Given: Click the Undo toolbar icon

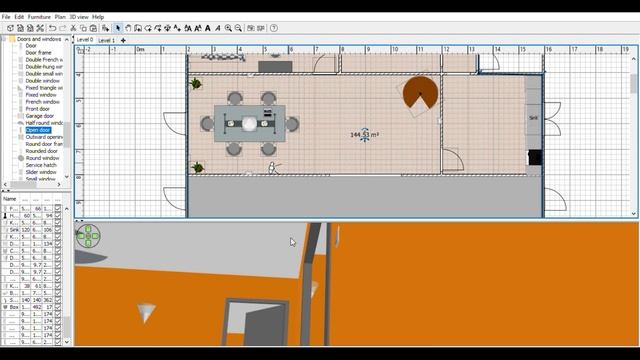Looking at the screenshot, I should pyautogui.click(x=53, y=28).
